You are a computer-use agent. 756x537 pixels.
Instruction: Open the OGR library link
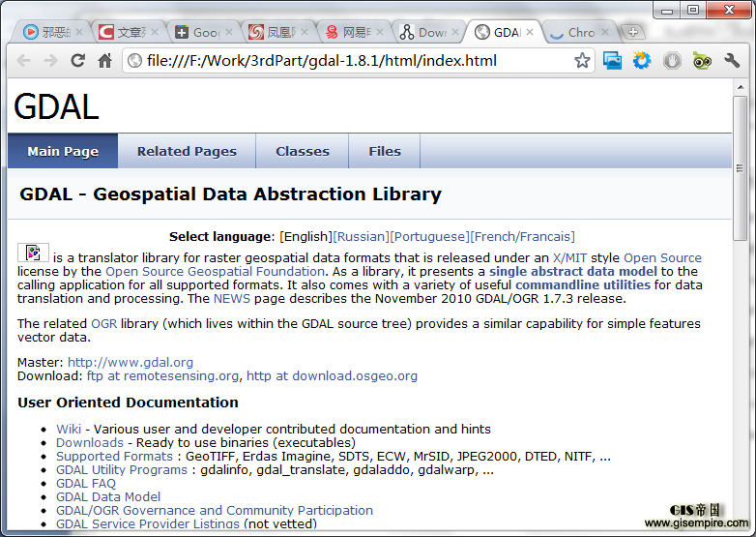pos(104,324)
